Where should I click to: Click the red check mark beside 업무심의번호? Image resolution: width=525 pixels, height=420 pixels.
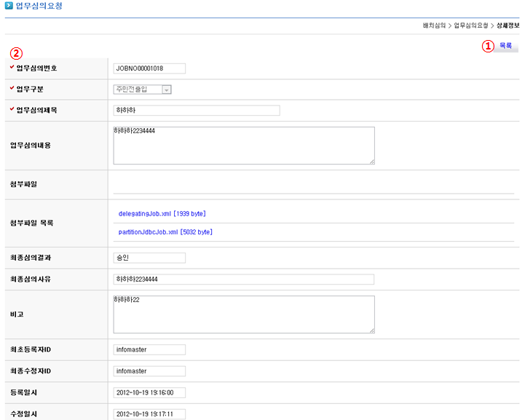click(12, 68)
